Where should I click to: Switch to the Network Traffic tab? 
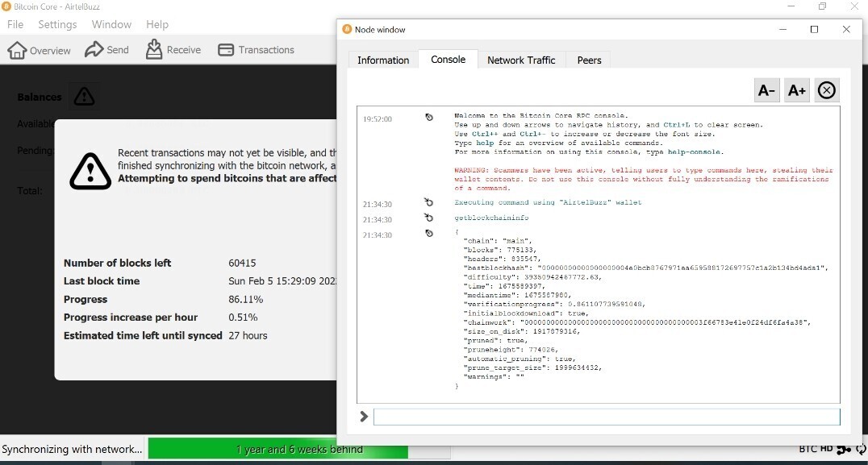(521, 60)
